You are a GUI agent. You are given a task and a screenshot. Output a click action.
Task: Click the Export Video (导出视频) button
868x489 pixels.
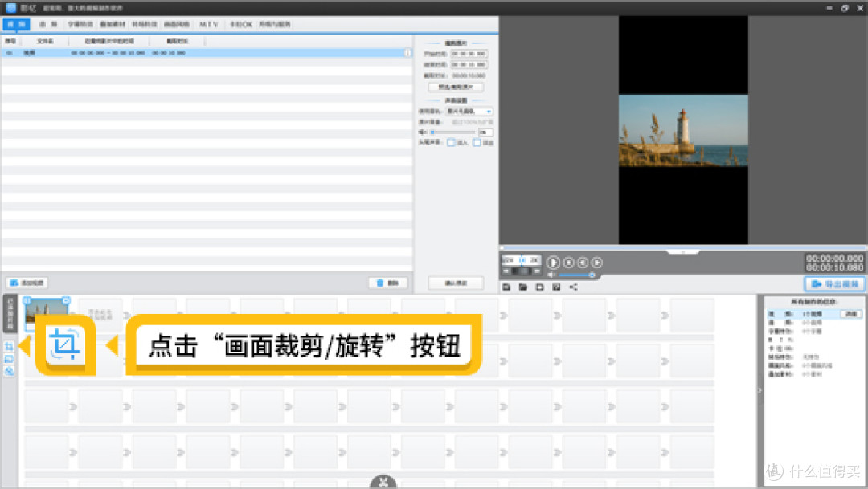(x=834, y=283)
